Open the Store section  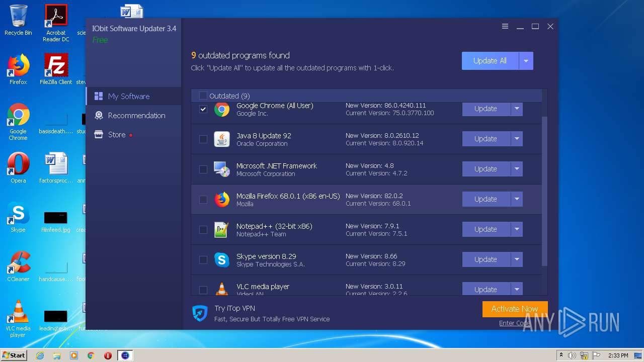[133, 134]
